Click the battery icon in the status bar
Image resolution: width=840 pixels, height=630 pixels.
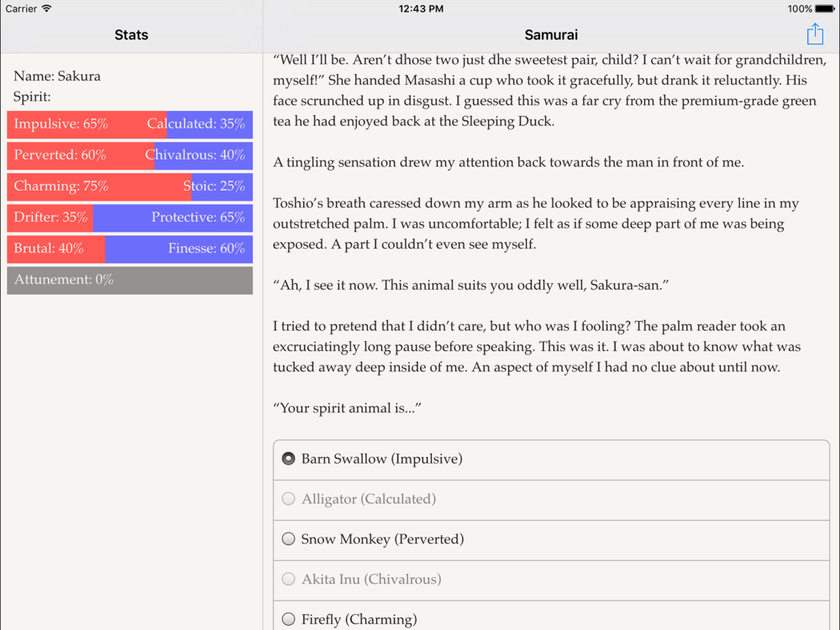pyautogui.click(x=825, y=8)
